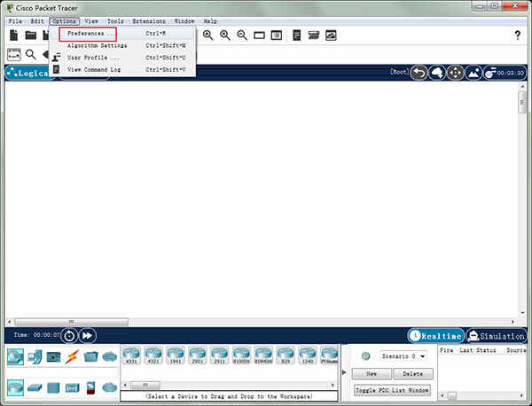The height and width of the screenshot is (406, 532).
Task: Open the File menu
Action: (x=15, y=21)
